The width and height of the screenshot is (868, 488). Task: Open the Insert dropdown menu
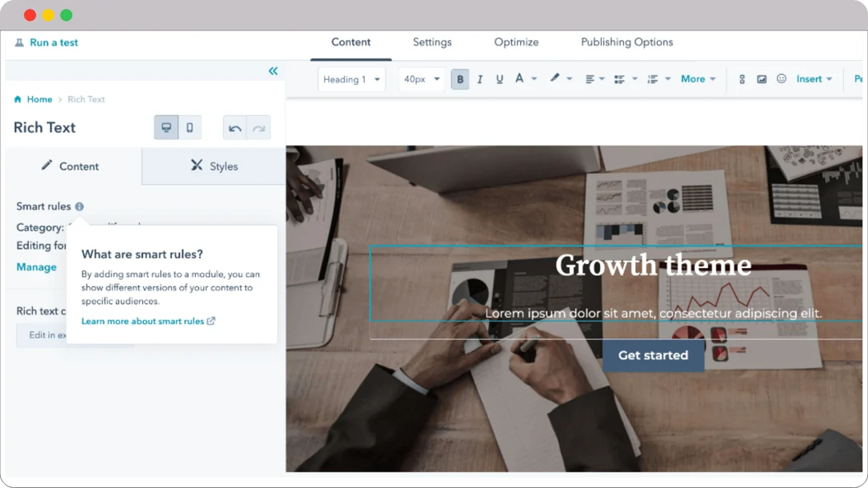pos(810,78)
